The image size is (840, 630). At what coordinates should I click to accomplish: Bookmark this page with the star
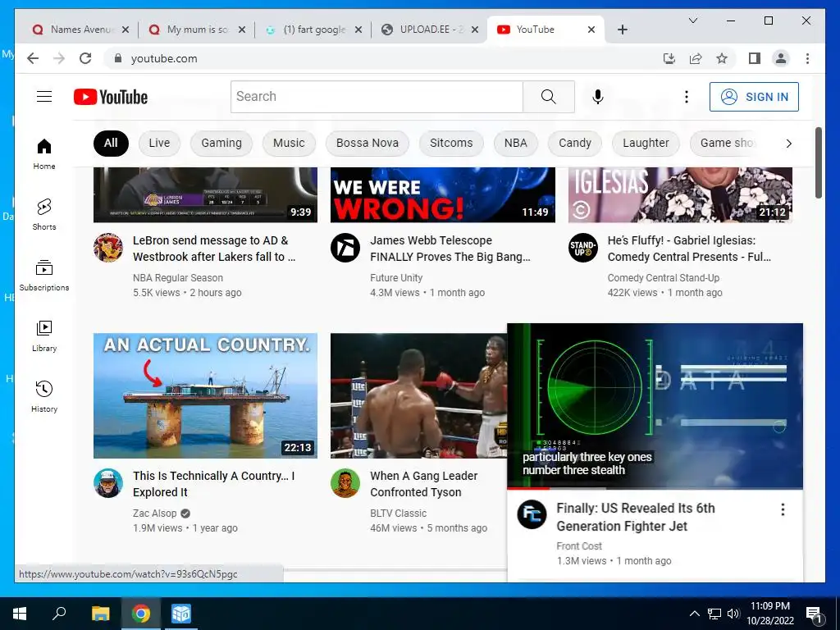coord(722,58)
